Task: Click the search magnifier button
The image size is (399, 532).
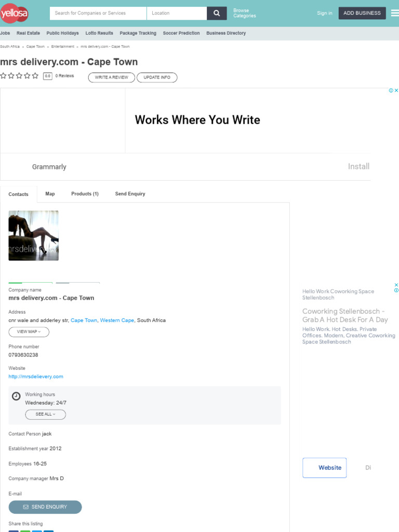Action: [x=217, y=13]
